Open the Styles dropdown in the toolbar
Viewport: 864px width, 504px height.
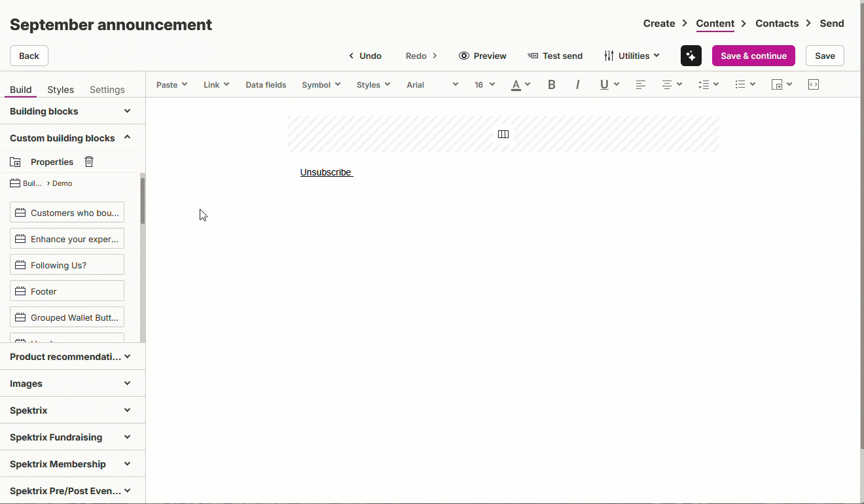tap(373, 84)
